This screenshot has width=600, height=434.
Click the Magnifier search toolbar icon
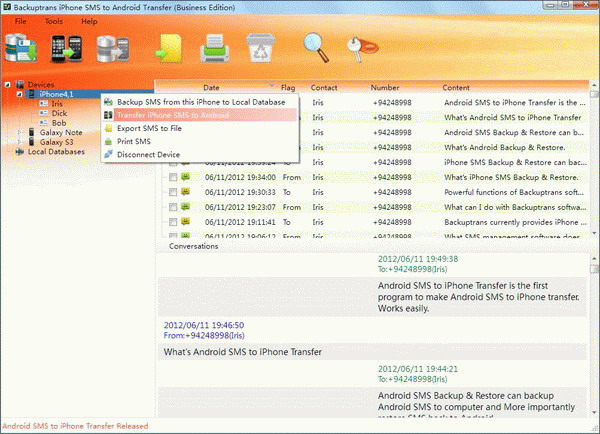316,47
